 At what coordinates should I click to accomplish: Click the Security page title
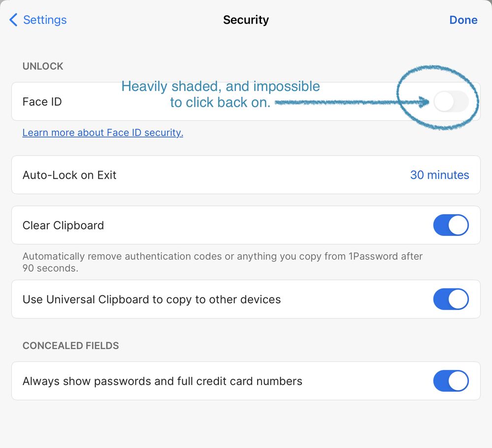[246, 20]
